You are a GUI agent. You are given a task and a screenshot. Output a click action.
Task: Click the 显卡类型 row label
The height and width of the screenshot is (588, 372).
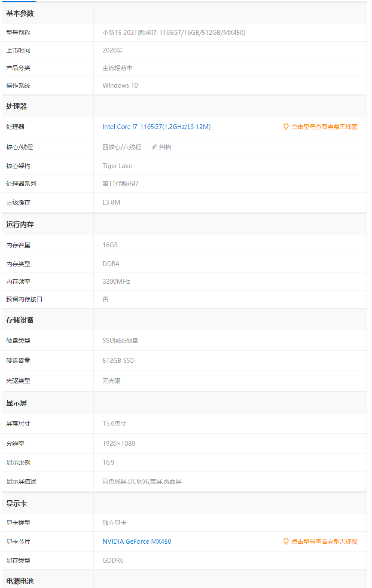pyautogui.click(x=18, y=523)
